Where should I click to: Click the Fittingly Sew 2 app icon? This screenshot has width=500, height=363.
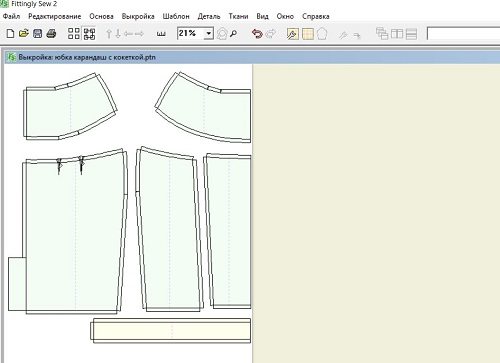[4, 4]
